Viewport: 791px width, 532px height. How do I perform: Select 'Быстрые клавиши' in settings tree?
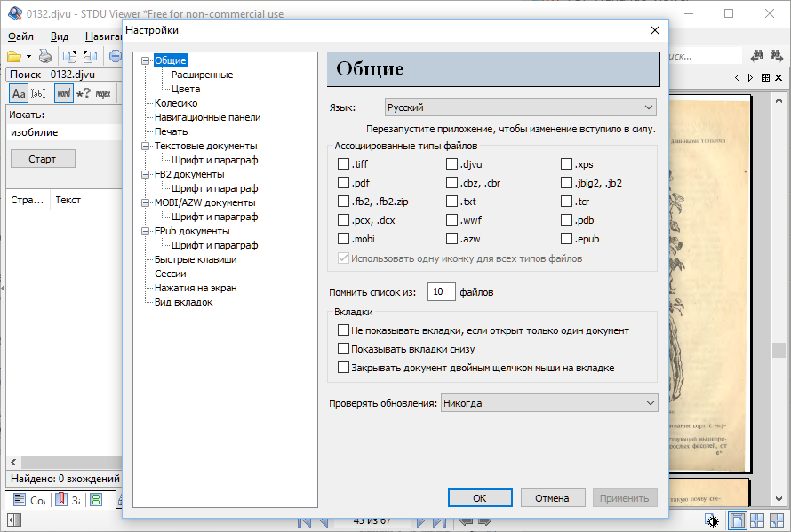(x=195, y=259)
